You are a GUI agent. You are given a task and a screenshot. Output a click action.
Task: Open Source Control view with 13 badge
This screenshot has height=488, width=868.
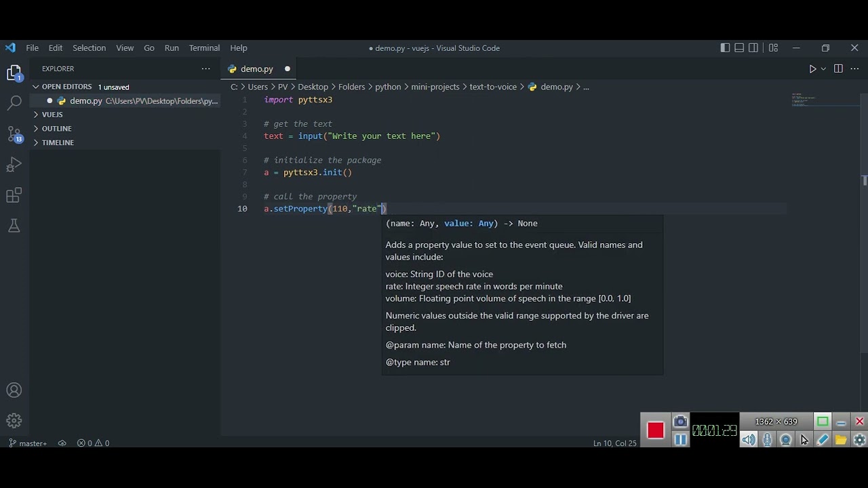(14, 134)
